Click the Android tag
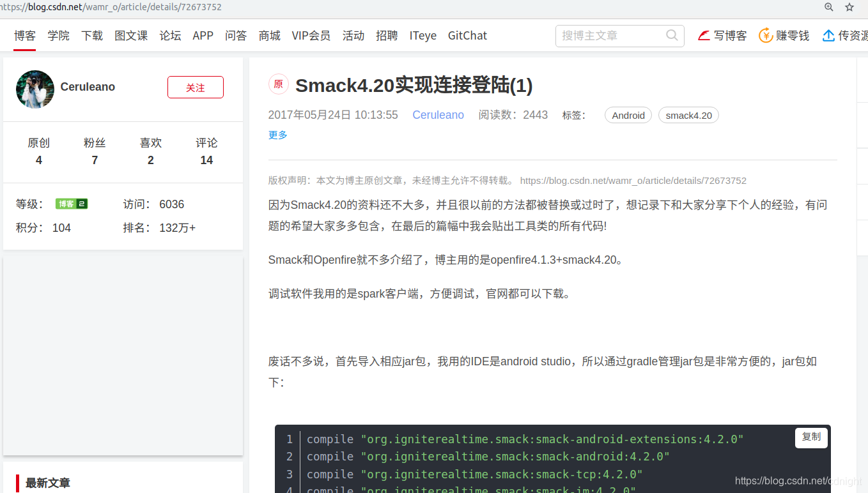868x493 pixels. 628,115
